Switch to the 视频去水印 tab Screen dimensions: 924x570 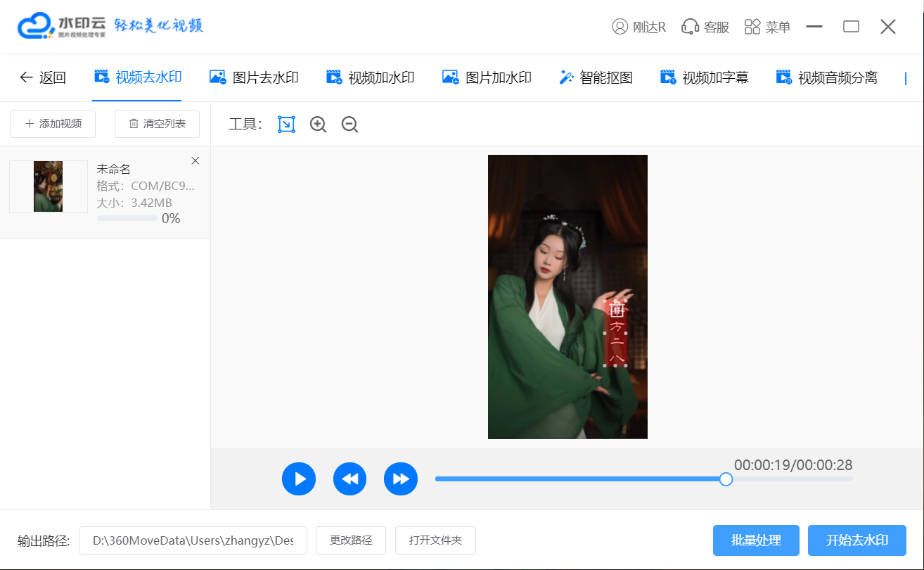(x=138, y=77)
